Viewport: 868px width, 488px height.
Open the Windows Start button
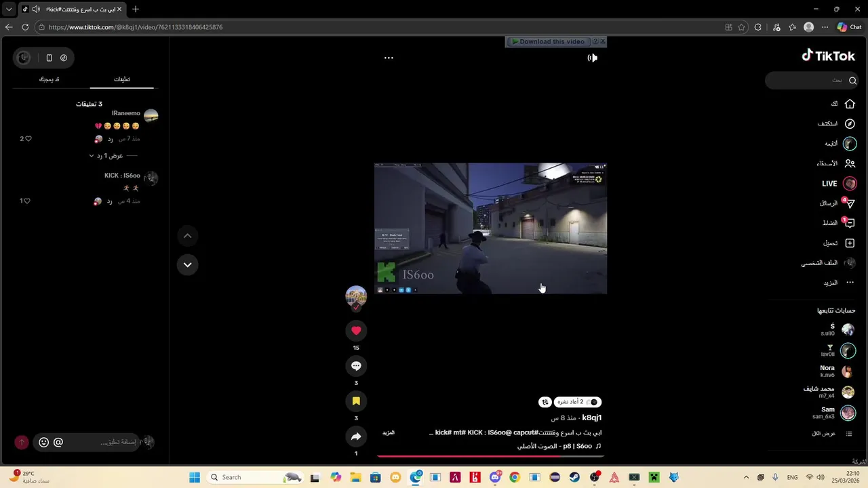194,477
